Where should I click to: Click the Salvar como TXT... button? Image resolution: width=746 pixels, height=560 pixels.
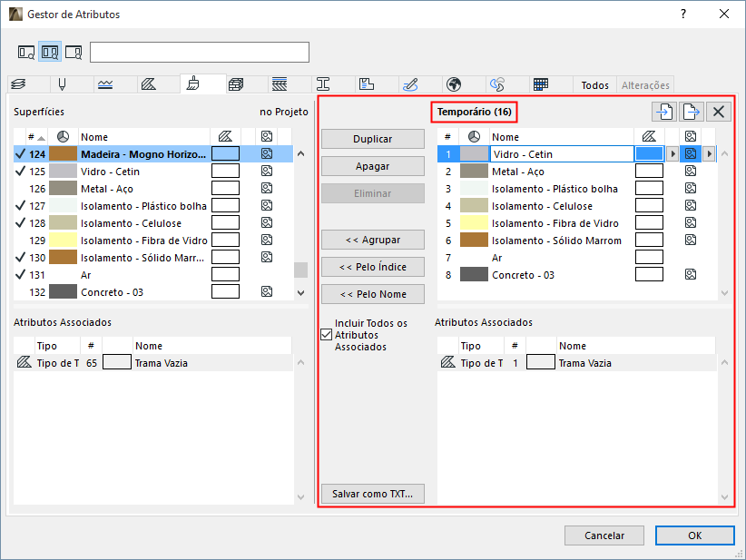pos(372,494)
